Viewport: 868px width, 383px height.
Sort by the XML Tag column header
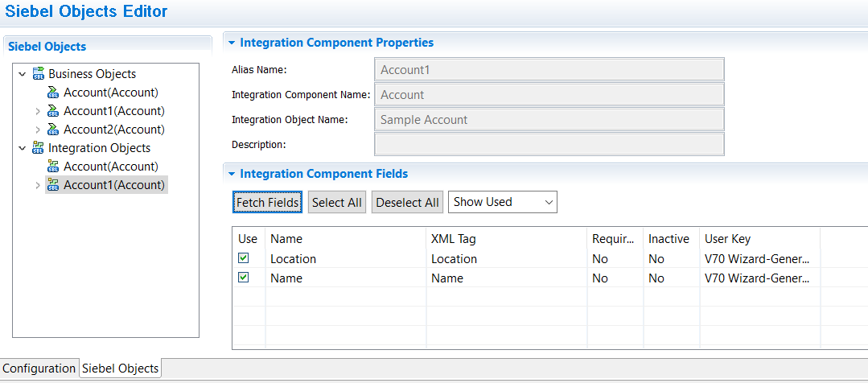click(x=507, y=238)
